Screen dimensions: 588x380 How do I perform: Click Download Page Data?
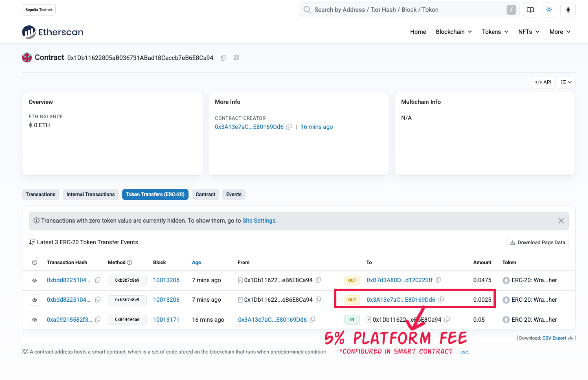(x=537, y=243)
